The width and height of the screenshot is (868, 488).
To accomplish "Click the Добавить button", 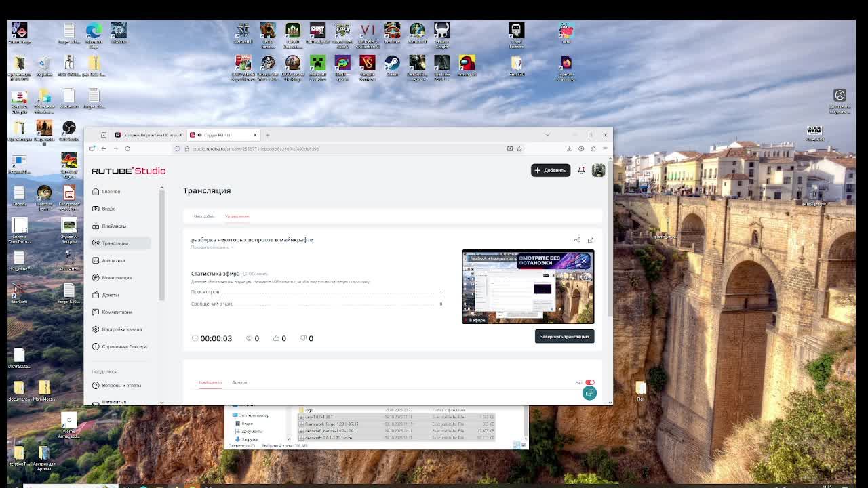I will (x=550, y=170).
